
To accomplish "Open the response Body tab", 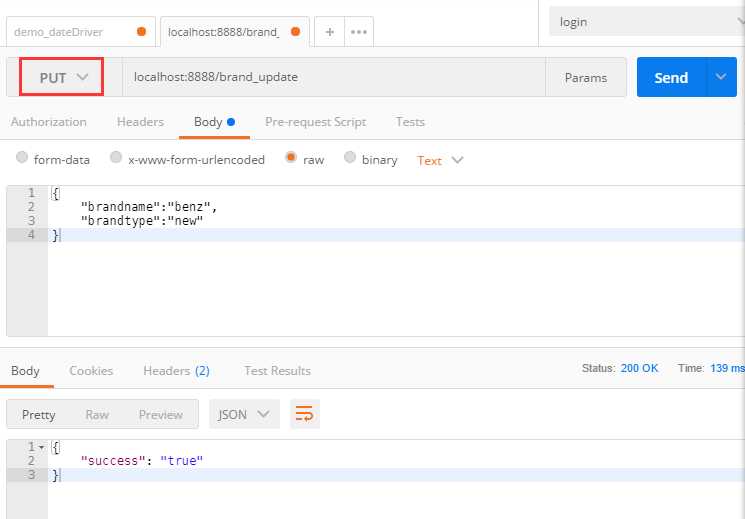I will click(25, 371).
